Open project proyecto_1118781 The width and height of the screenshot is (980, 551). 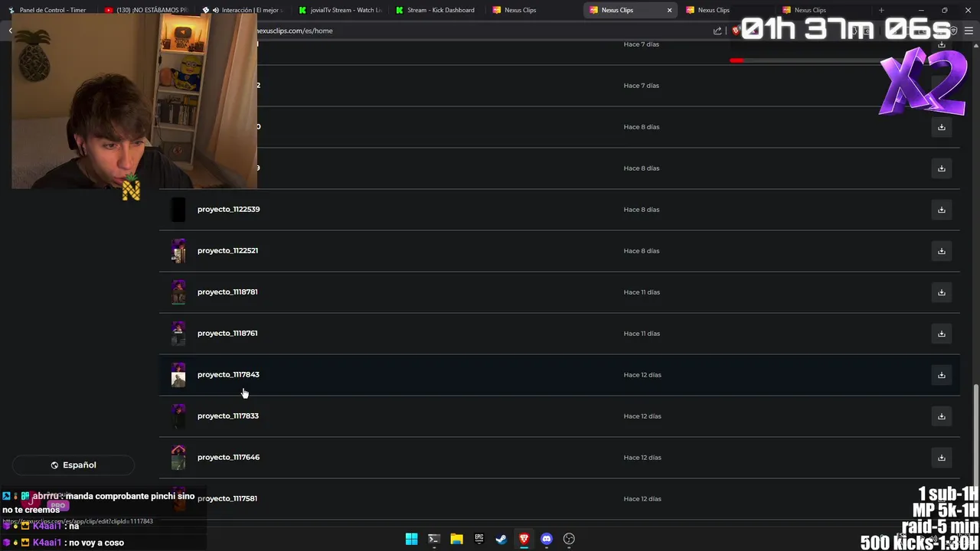click(x=227, y=292)
